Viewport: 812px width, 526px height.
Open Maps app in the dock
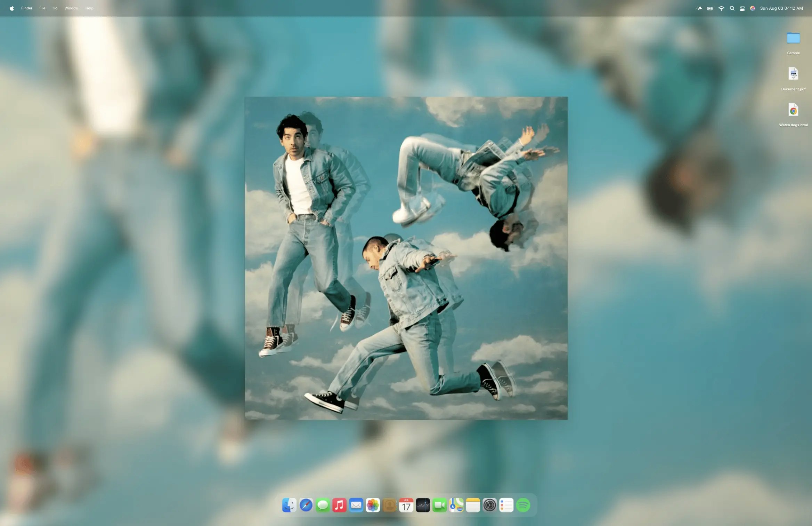pos(456,505)
